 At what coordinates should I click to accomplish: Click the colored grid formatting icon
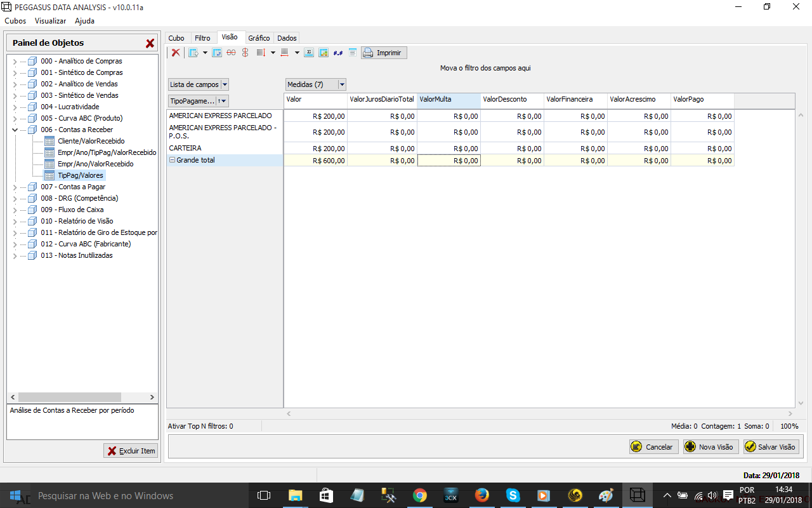pos(324,53)
